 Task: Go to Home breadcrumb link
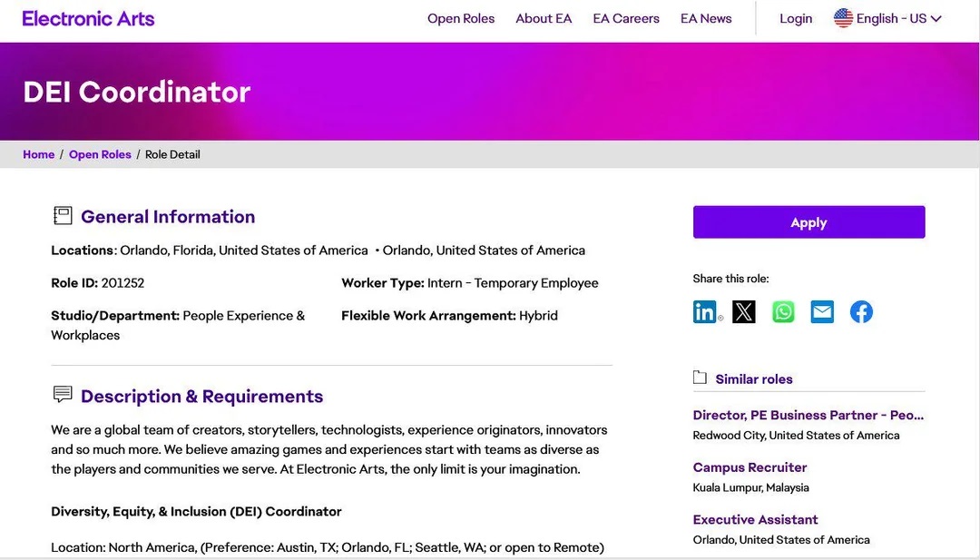coord(39,154)
